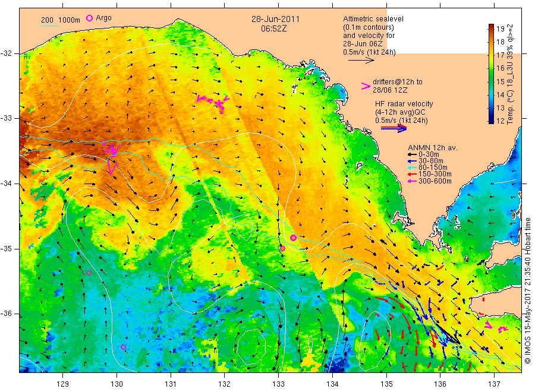Click the '19' colorbar tick label
The image size is (535, 392).
pos(501,29)
